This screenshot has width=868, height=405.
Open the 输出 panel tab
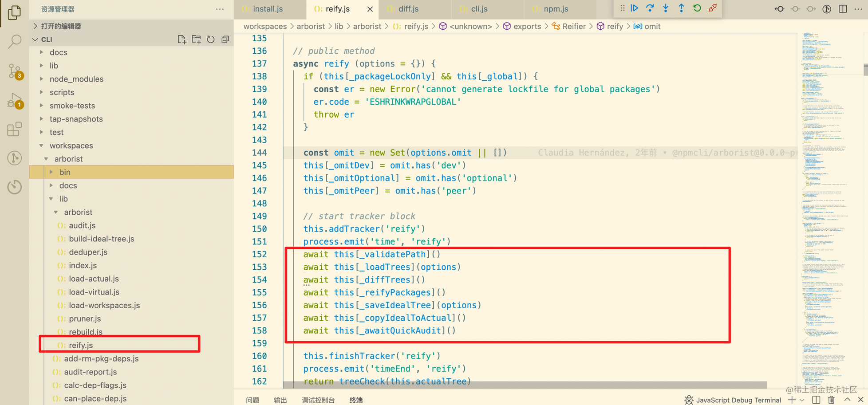[280, 400]
